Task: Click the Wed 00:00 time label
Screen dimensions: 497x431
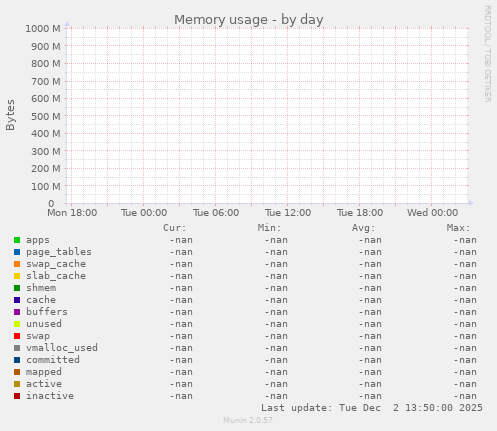Action: coord(432,213)
